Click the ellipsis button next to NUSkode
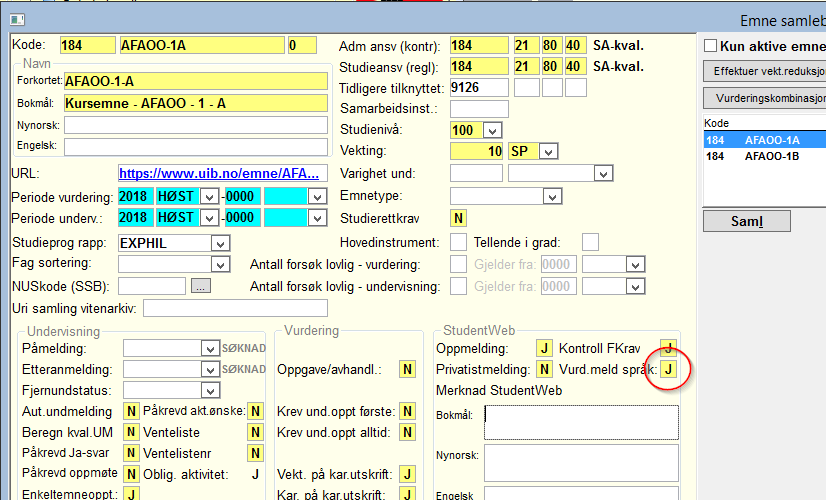 tap(201, 286)
